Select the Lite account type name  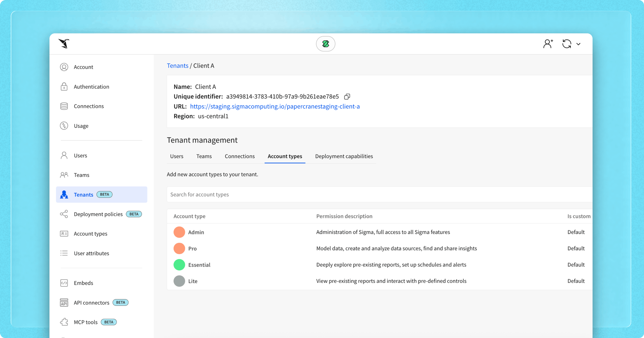click(193, 281)
